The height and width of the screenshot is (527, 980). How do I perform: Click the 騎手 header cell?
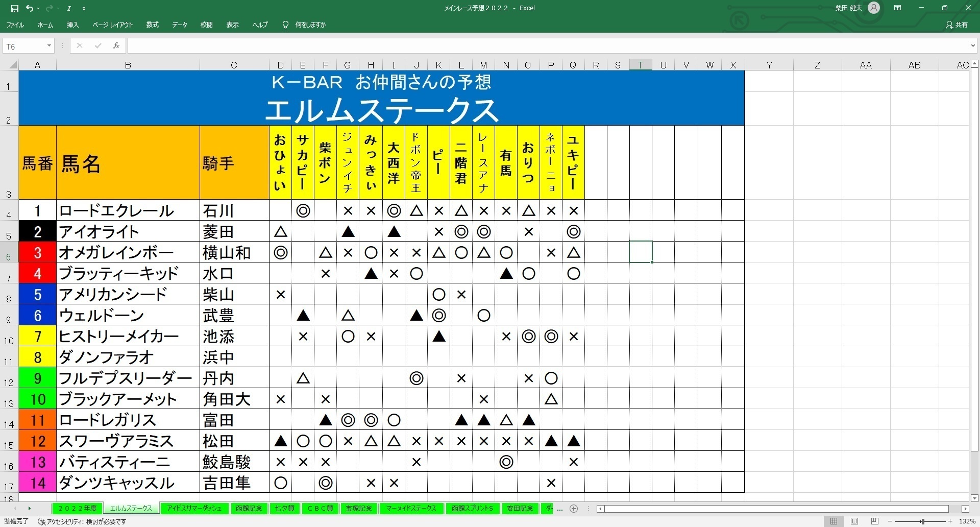(x=234, y=163)
